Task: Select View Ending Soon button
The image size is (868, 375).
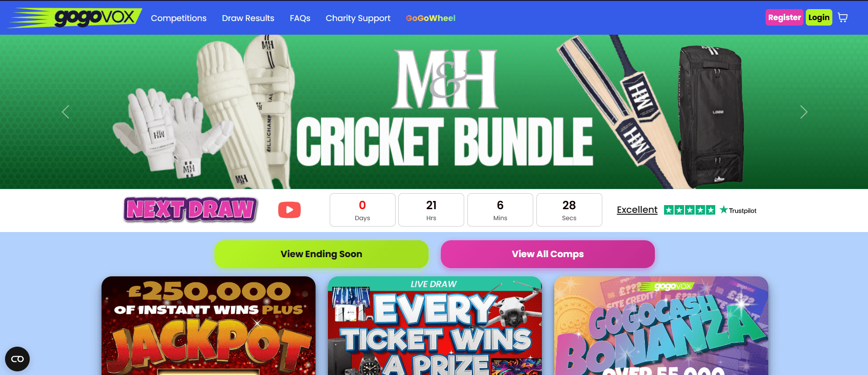Action: (x=321, y=254)
